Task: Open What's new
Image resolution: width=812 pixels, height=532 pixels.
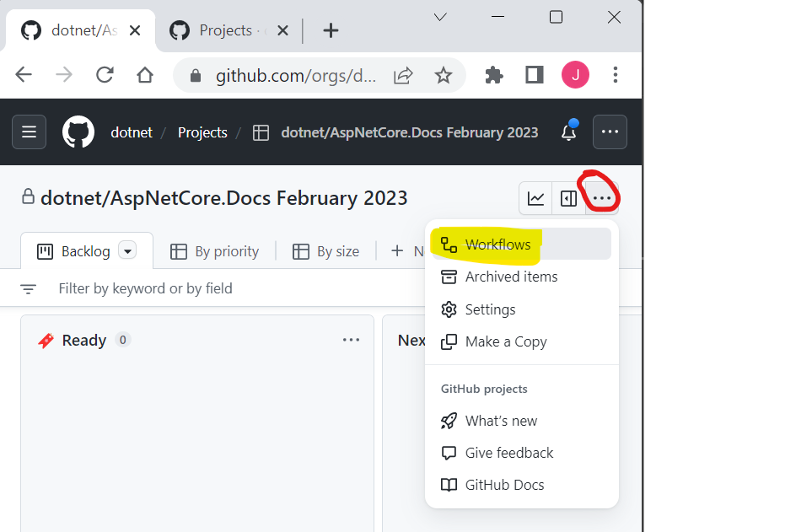Action: 521,421
